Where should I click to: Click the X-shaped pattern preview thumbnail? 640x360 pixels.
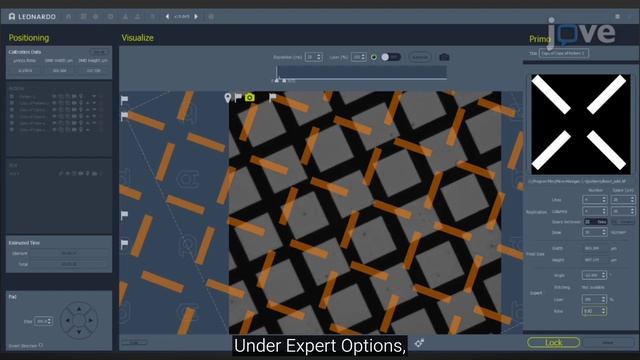[x=580, y=124]
